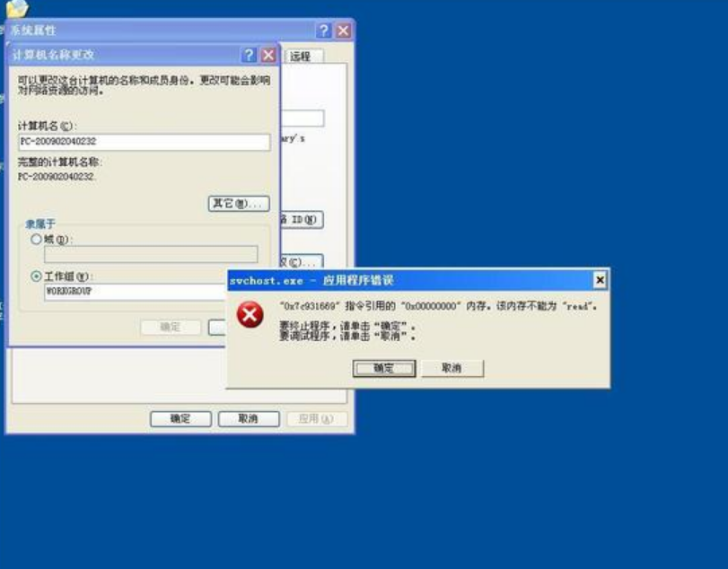Open the folder icon on the desktop

point(17,8)
